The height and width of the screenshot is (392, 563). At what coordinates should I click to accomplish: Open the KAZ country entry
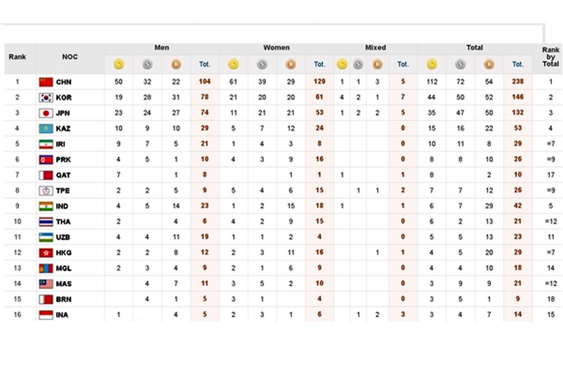click(63, 128)
